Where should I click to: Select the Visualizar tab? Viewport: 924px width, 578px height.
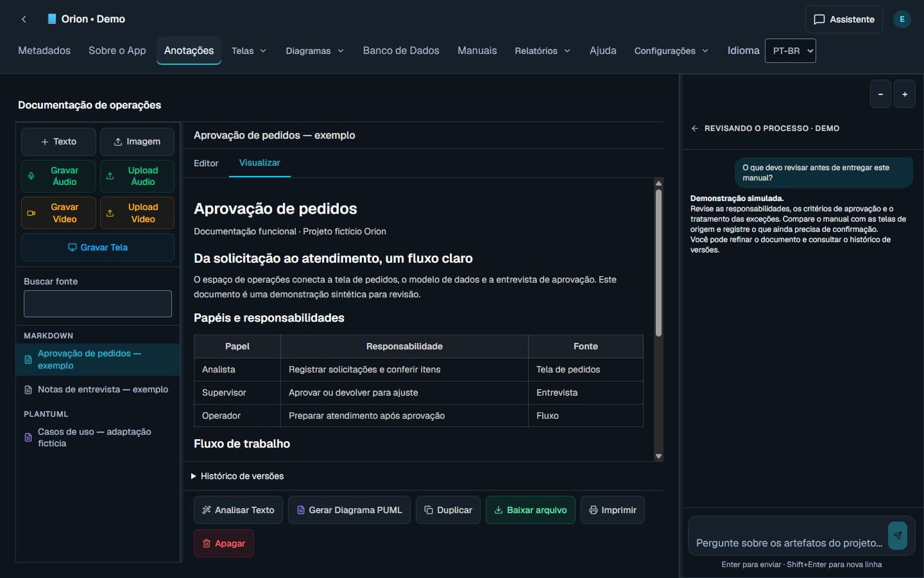pos(260,163)
